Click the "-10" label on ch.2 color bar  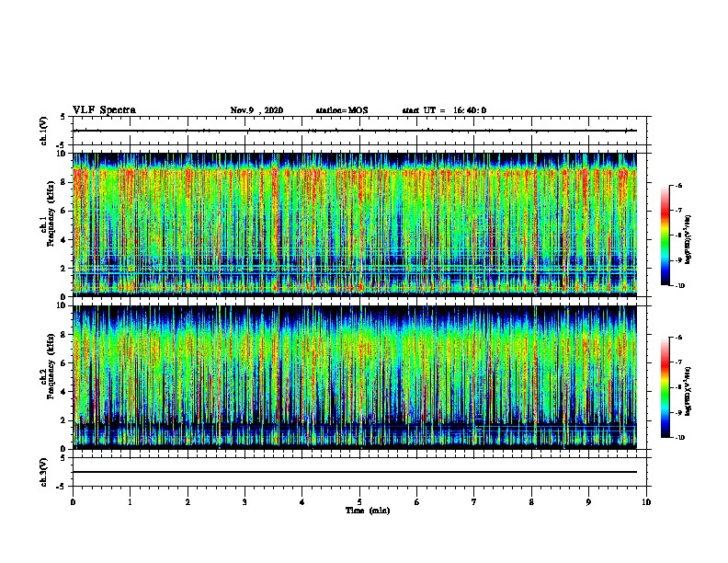[x=680, y=438]
